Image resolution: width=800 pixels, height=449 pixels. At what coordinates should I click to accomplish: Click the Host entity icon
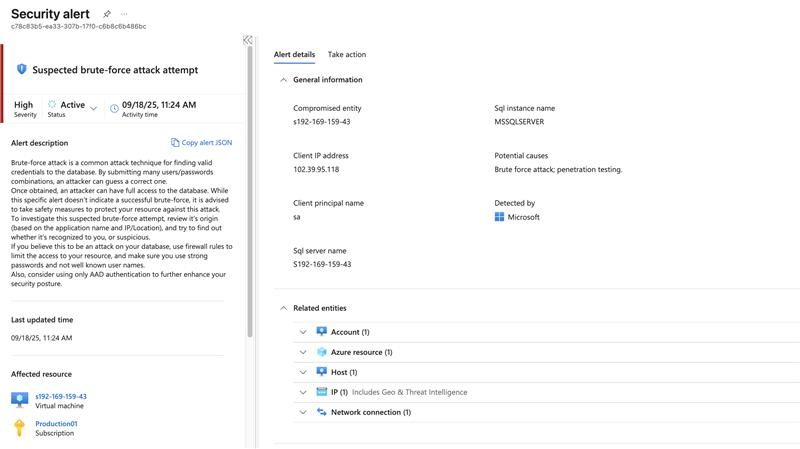(x=321, y=372)
